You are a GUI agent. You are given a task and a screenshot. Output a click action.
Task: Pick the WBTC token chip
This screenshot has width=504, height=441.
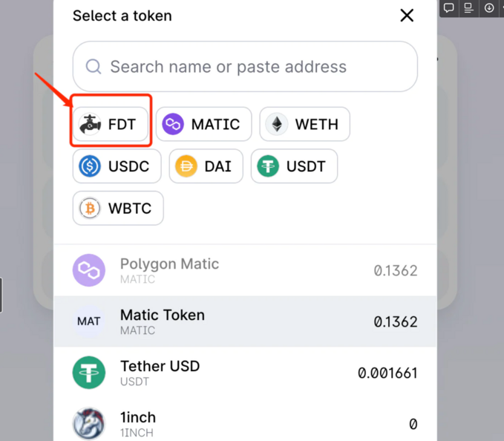(118, 209)
